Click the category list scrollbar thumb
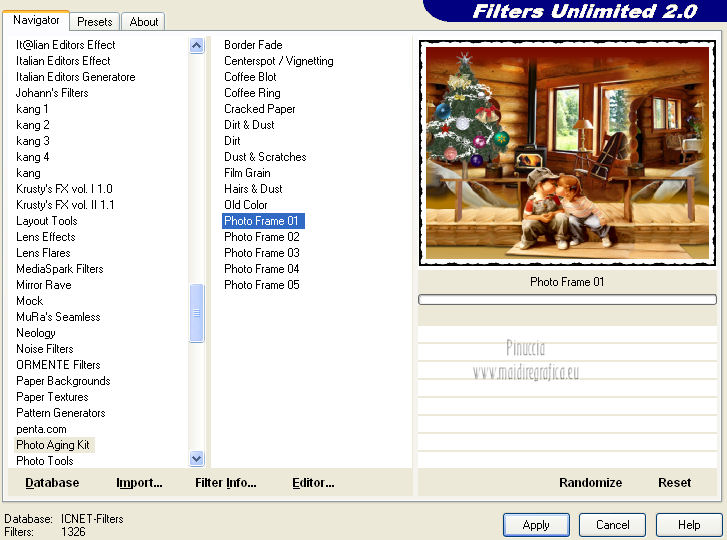Viewport: 727px width, 540px height. (197, 313)
